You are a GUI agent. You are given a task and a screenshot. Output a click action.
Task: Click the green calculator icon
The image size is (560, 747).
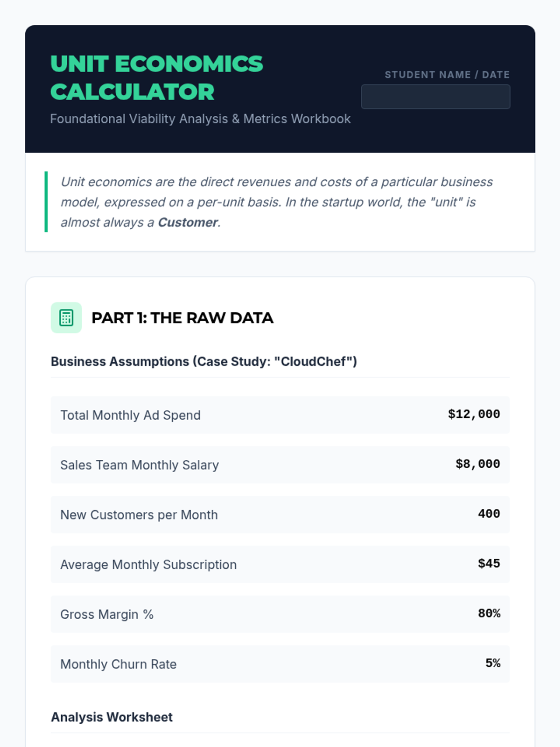coord(66,317)
